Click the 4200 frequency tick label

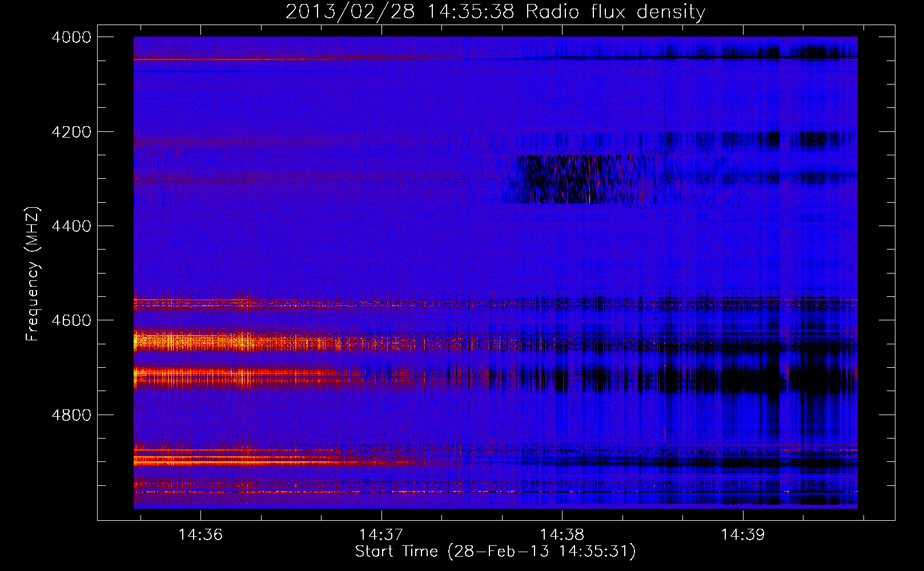click(71, 132)
